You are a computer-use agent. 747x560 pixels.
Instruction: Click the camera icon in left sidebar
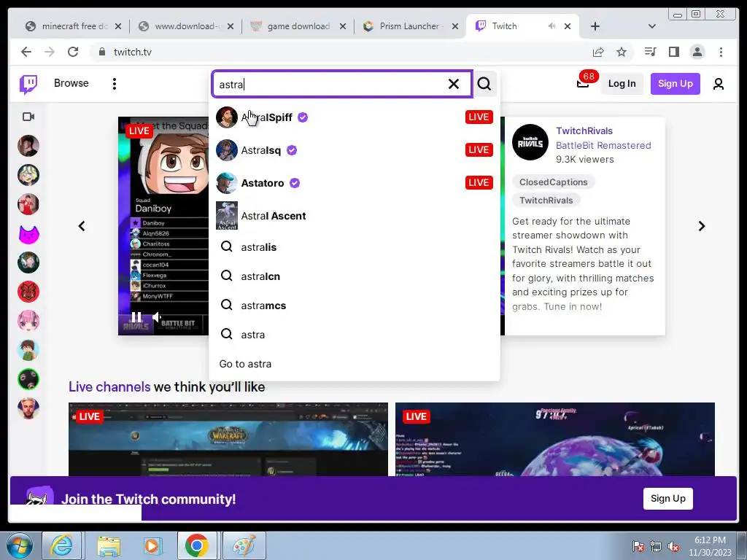[28, 117]
